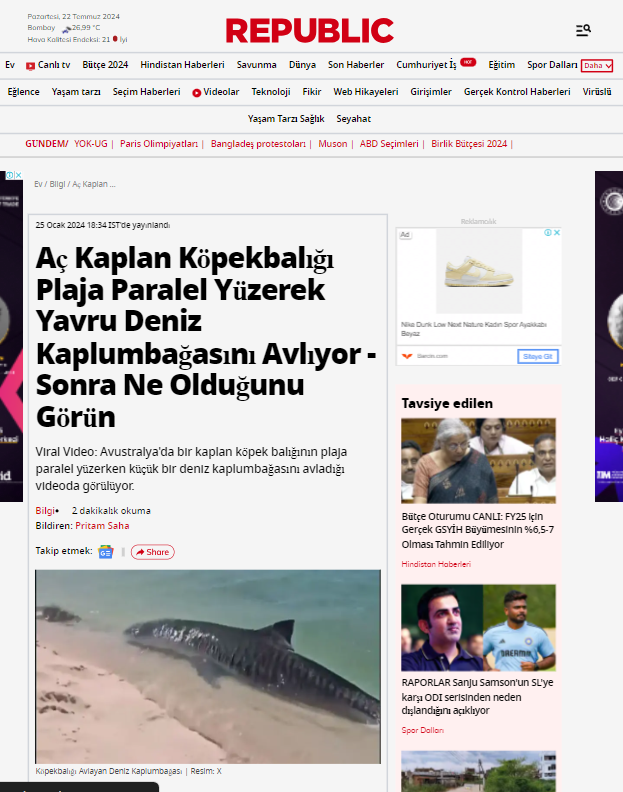Select the Teknoloji menu item
Screen dimensions: 623x792
point(270,92)
